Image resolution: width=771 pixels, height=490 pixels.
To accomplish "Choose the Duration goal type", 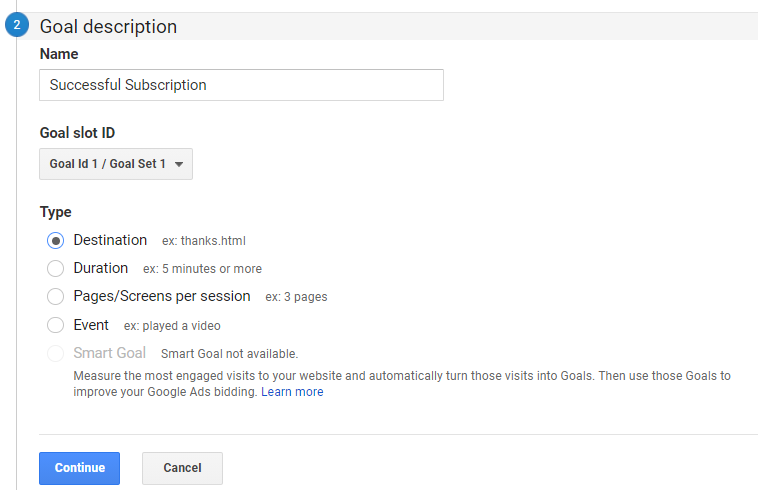I will point(56,268).
